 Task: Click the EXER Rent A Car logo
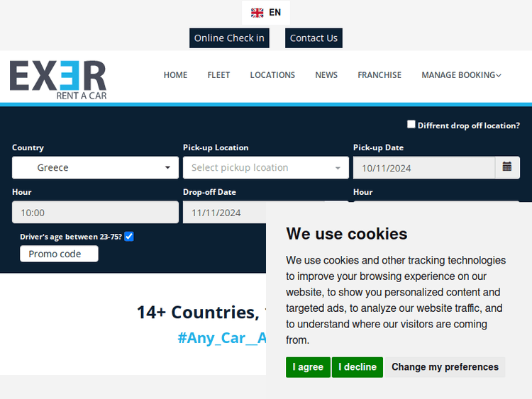click(x=58, y=79)
